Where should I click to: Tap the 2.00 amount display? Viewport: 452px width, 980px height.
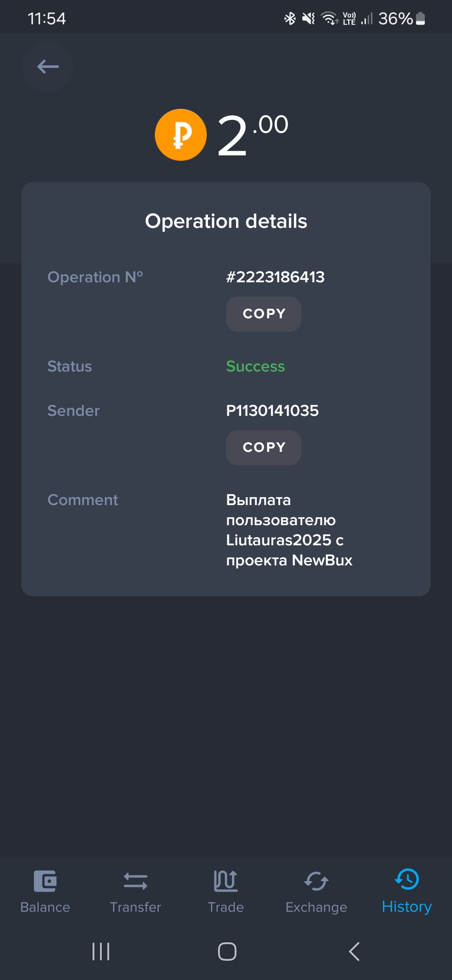(253, 135)
